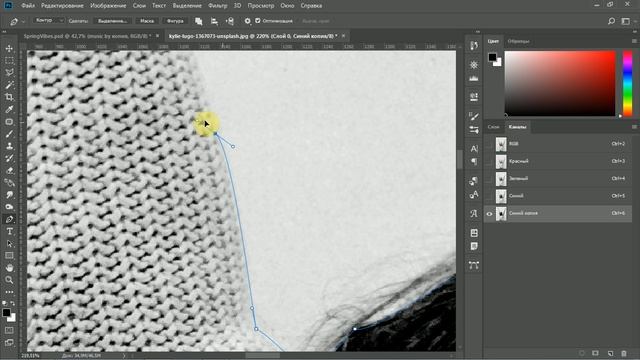
Task: Show the Зеленый channel visibility box
Action: click(489, 179)
